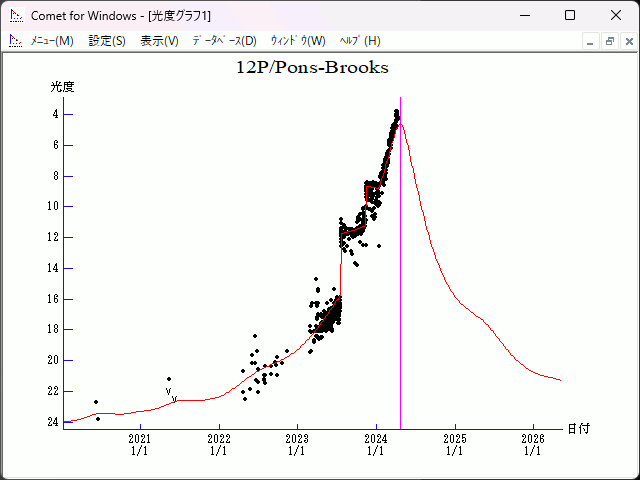This screenshot has height=480, width=640.
Task: Click the 2025 1/1 date label
Action: coord(455,445)
